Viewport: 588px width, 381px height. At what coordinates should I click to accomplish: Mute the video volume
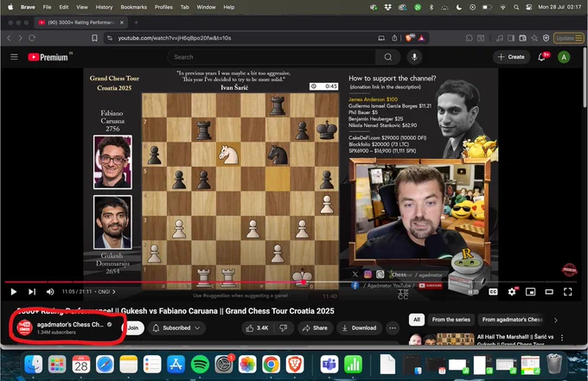pyautogui.click(x=50, y=291)
